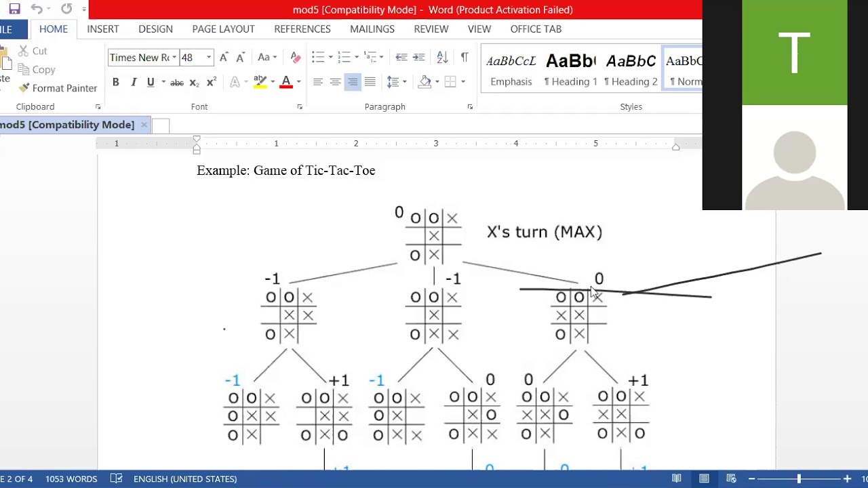Apply numbered list
Screen dimensions: 868x488
click(344, 58)
